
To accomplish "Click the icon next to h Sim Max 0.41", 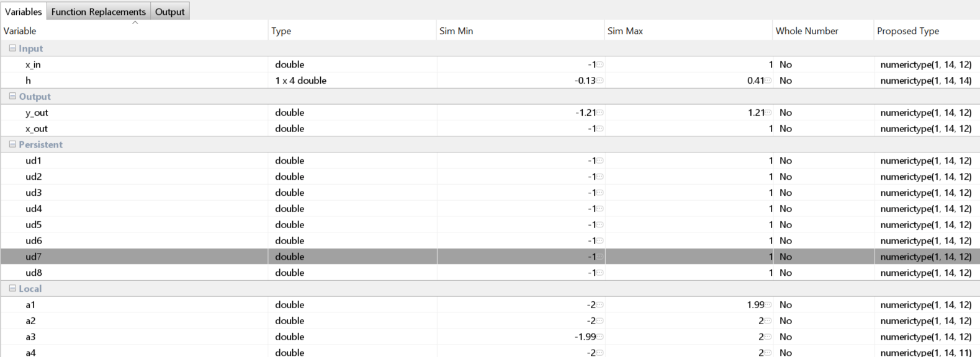I will (x=768, y=81).
